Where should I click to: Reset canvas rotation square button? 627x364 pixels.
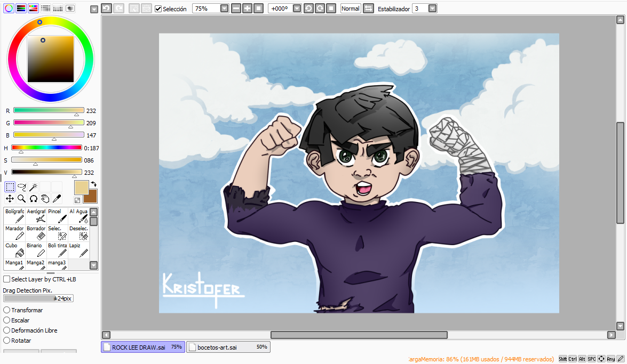(x=331, y=9)
